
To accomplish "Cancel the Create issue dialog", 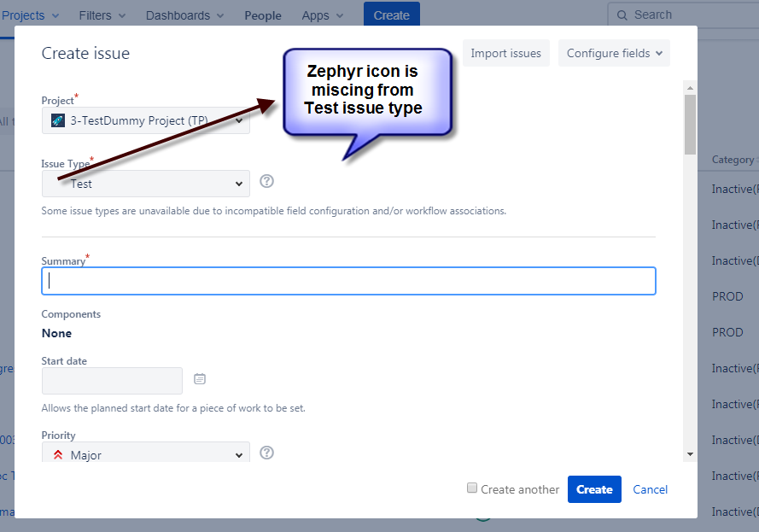I will point(650,489).
